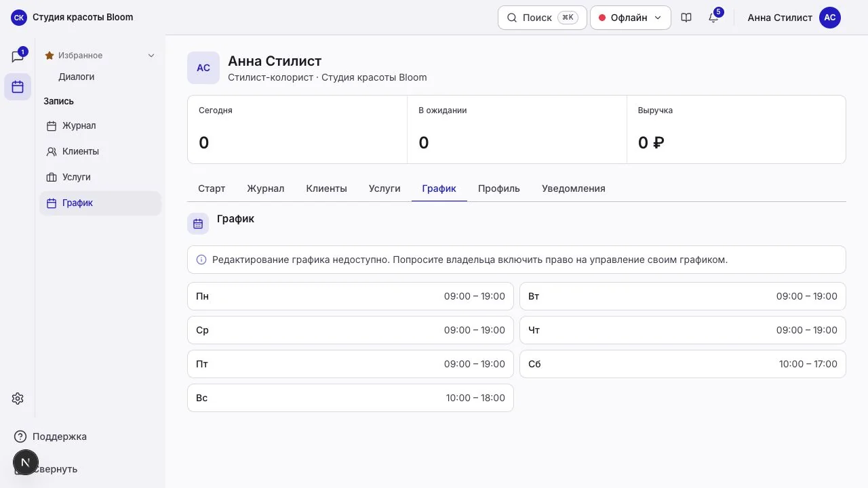Open settings gear in left rail
Image resolution: width=868 pixels, height=488 pixels.
click(18, 399)
